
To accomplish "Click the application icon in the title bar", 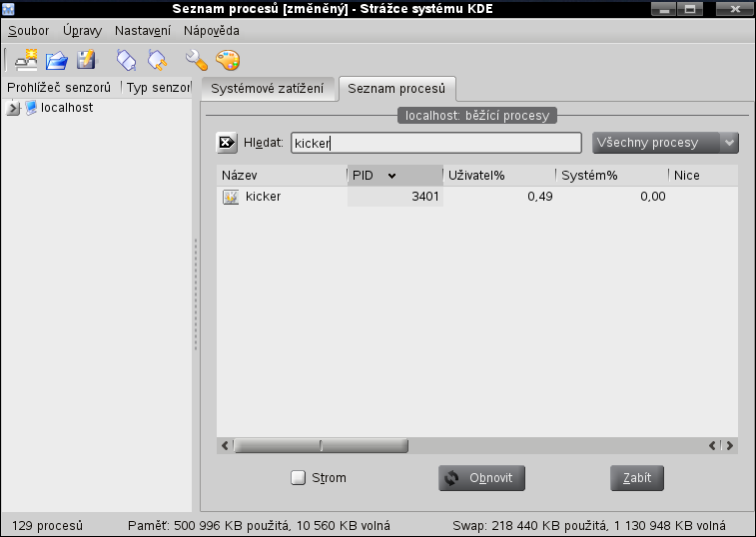I will (8, 9).
